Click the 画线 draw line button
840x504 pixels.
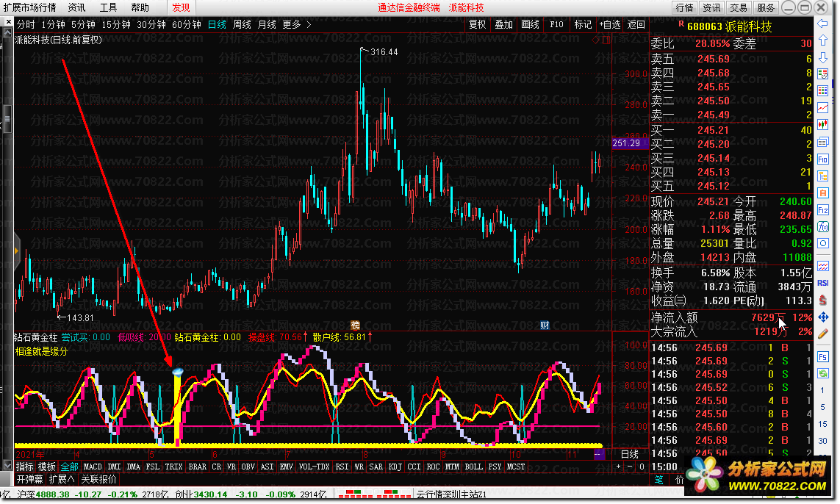point(530,25)
